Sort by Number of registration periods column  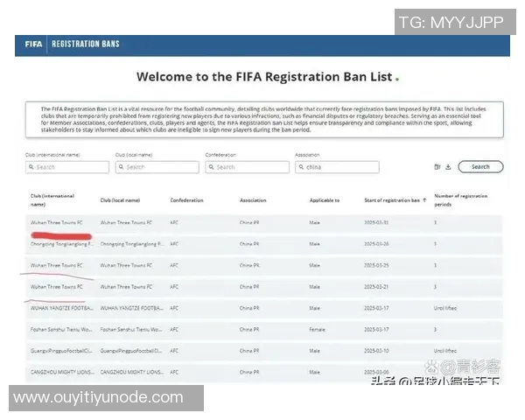point(461,199)
